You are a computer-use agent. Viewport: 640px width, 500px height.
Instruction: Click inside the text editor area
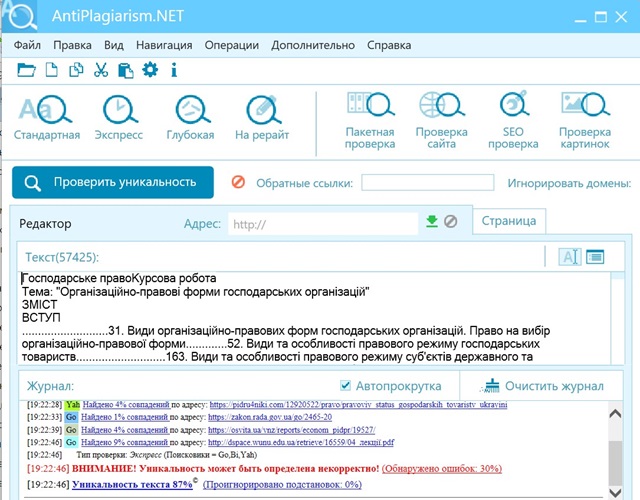[314, 318]
